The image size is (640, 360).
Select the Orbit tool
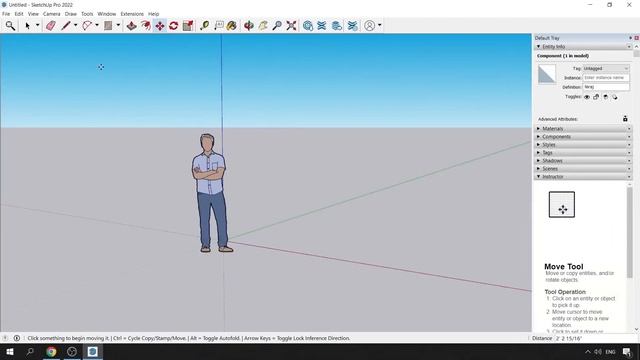click(x=249, y=26)
